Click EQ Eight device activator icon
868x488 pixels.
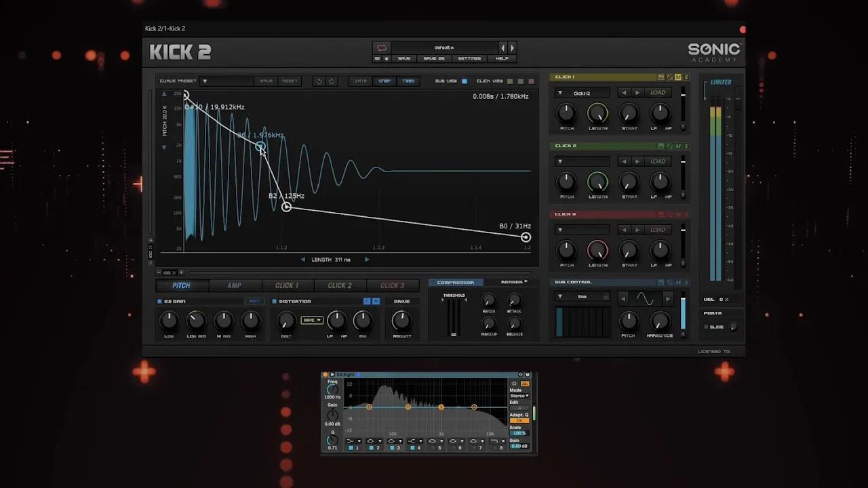(x=325, y=374)
